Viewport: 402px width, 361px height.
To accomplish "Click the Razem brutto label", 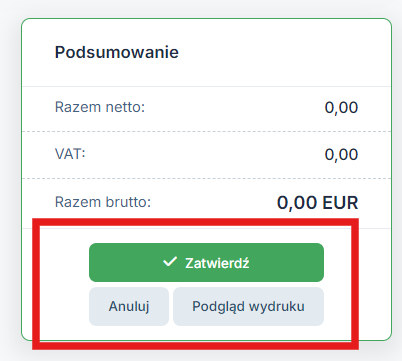I will (x=103, y=202).
